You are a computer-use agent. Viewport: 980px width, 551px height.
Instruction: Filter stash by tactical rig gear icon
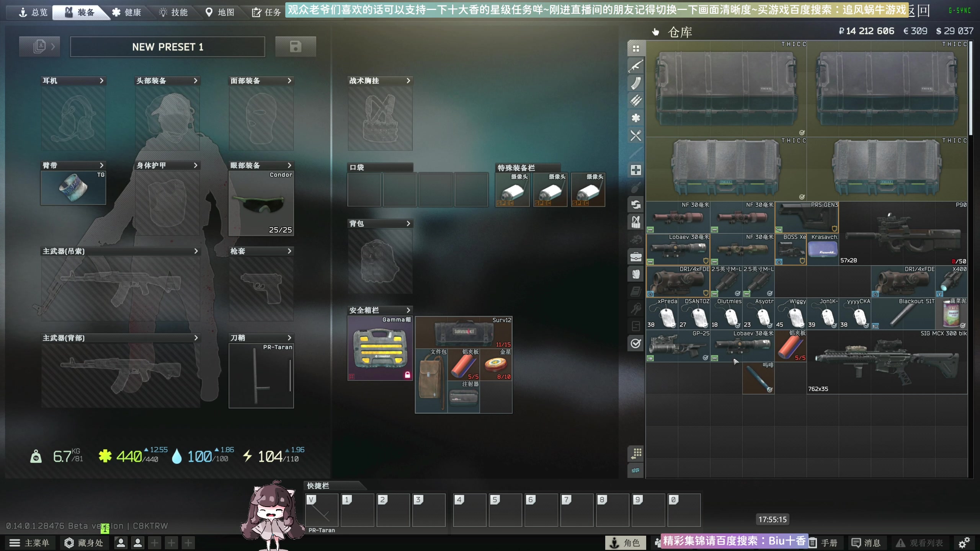(636, 222)
